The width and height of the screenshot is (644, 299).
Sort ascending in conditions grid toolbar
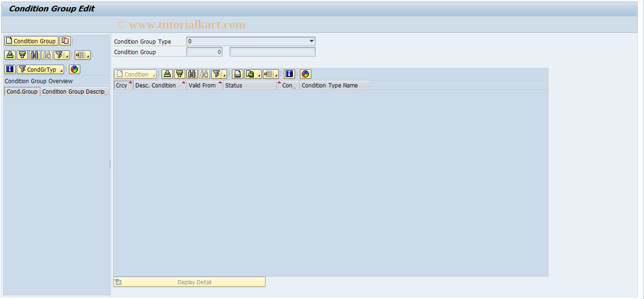click(x=167, y=74)
